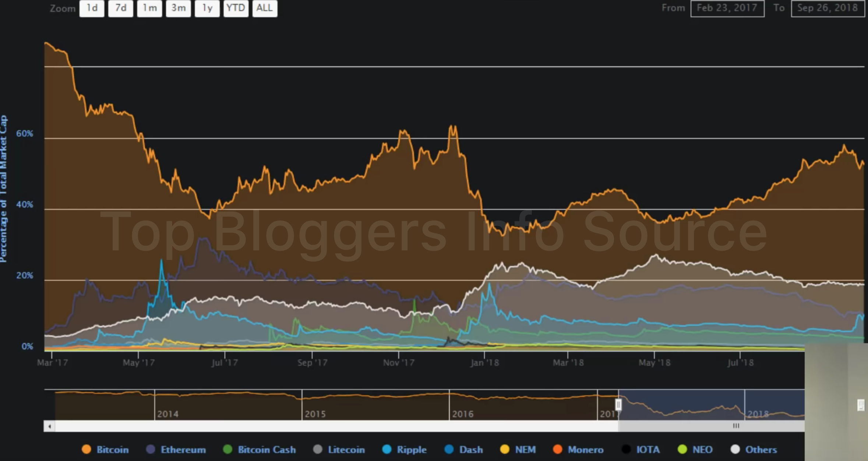
Task: Click the Litecoin gray legend dot
Action: (318, 449)
